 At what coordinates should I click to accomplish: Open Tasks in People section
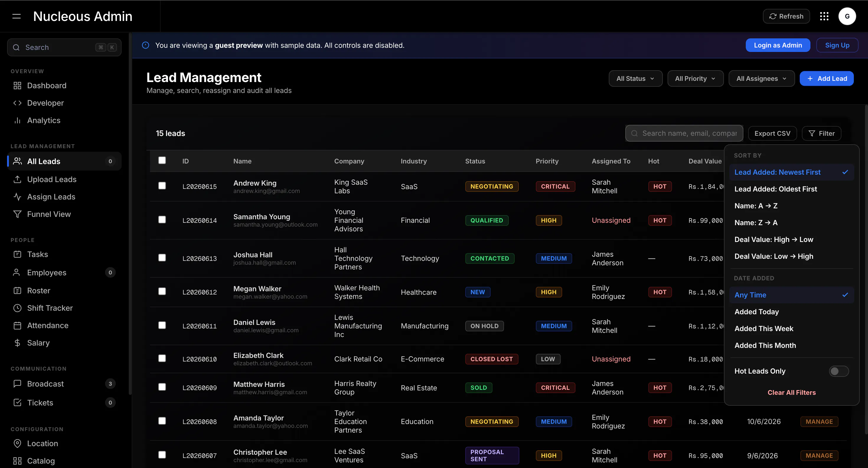tap(64, 254)
